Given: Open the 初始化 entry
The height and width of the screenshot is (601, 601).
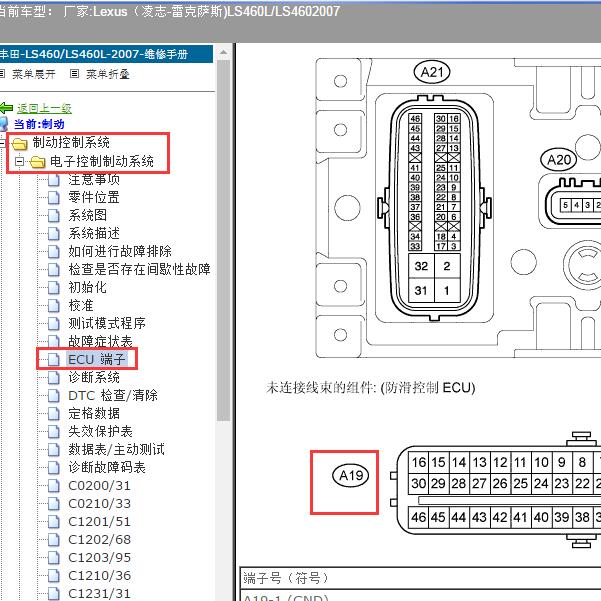Looking at the screenshot, I should pos(87,287).
